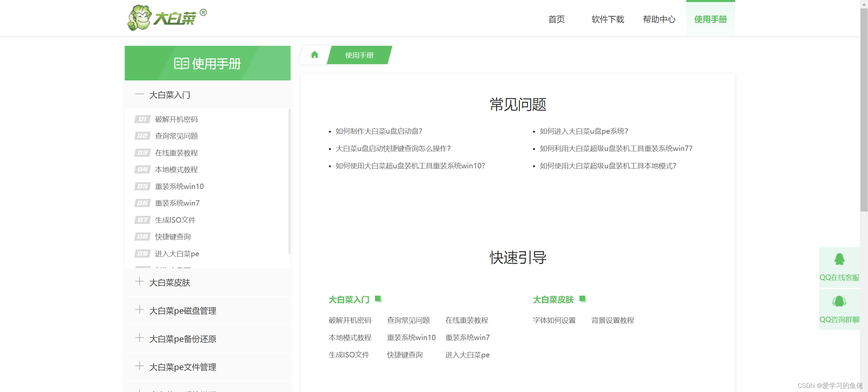Click green square marker beside 大白菜入门 heading
Screen dimensions: 868x392
(378, 299)
